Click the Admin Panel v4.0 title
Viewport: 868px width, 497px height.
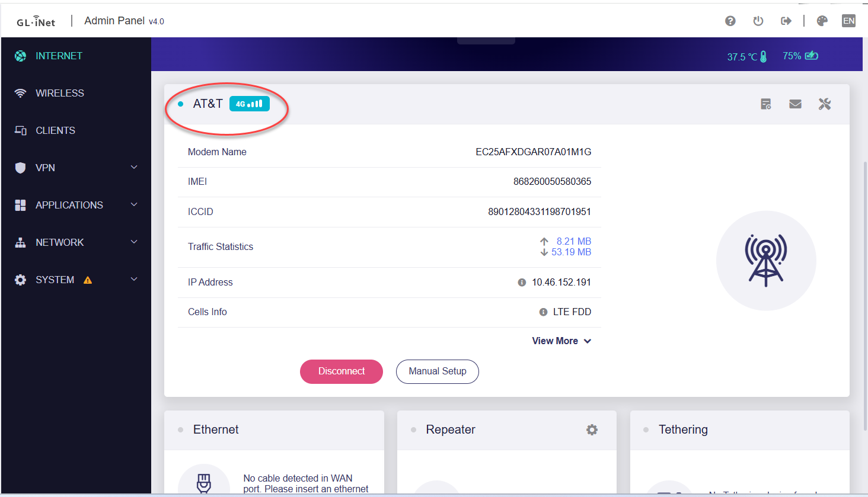coord(124,21)
